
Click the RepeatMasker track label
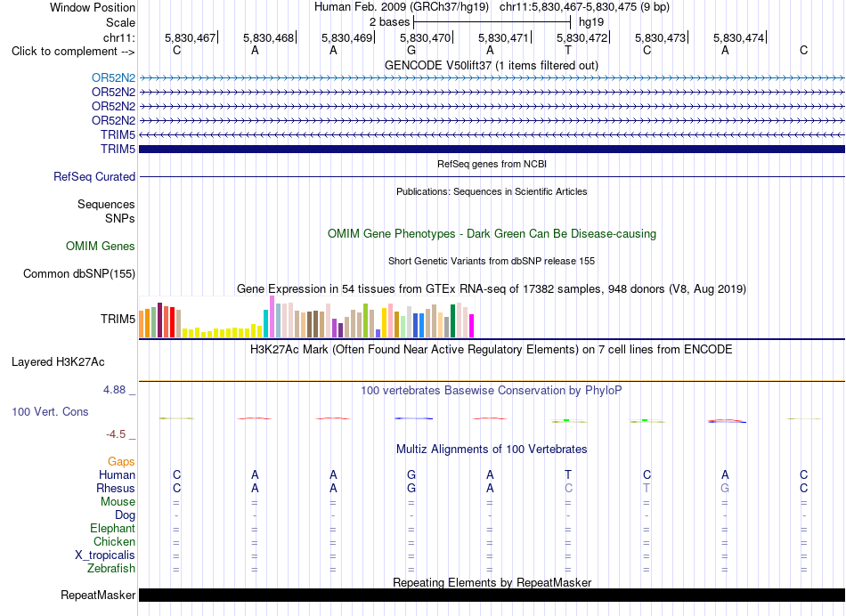98,595
